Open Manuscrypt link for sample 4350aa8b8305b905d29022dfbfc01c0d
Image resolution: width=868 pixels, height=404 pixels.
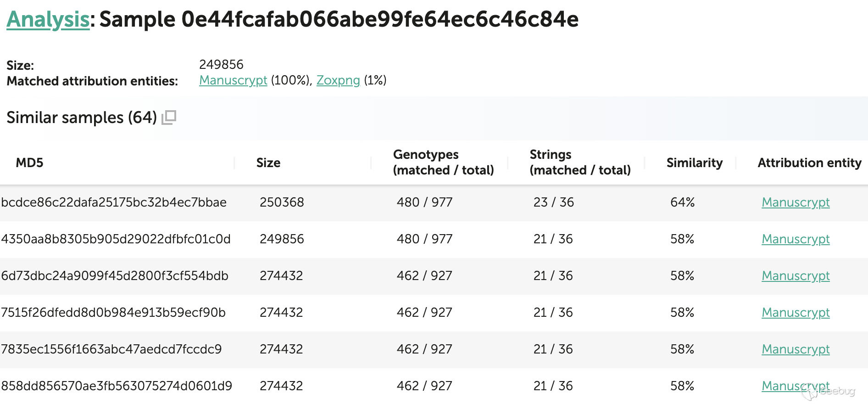point(796,239)
